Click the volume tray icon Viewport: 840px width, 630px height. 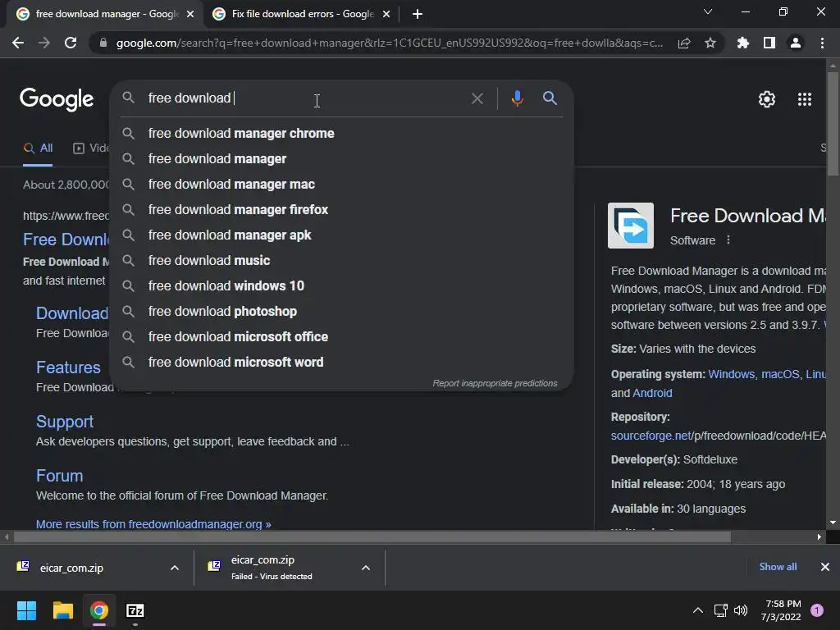pos(741,610)
